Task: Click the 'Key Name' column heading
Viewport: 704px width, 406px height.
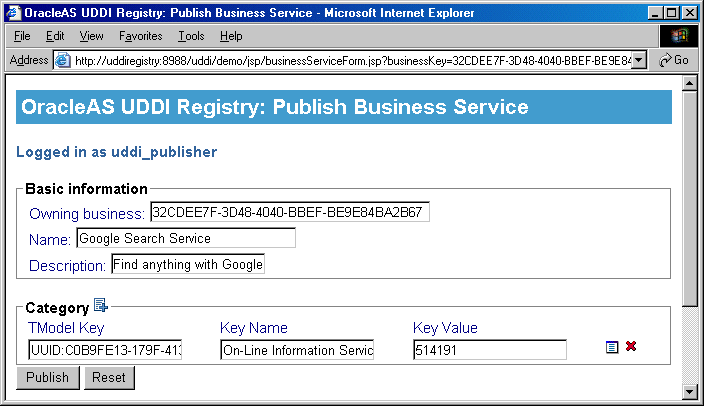Action: click(254, 328)
